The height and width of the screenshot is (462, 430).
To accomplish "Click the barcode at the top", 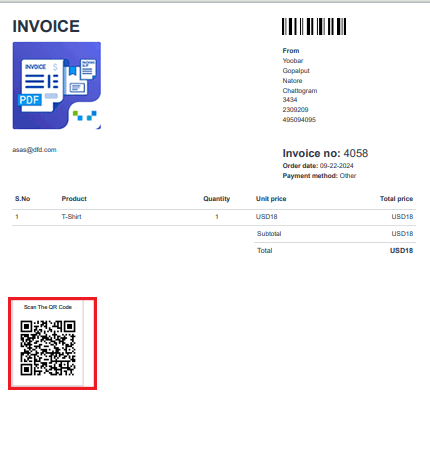I will point(314,26).
